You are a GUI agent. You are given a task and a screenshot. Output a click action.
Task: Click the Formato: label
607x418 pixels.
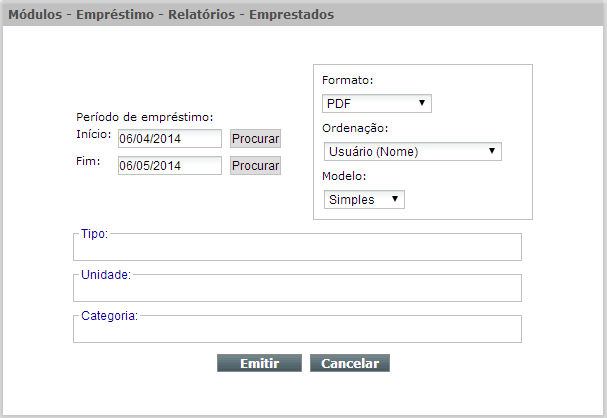click(x=348, y=80)
